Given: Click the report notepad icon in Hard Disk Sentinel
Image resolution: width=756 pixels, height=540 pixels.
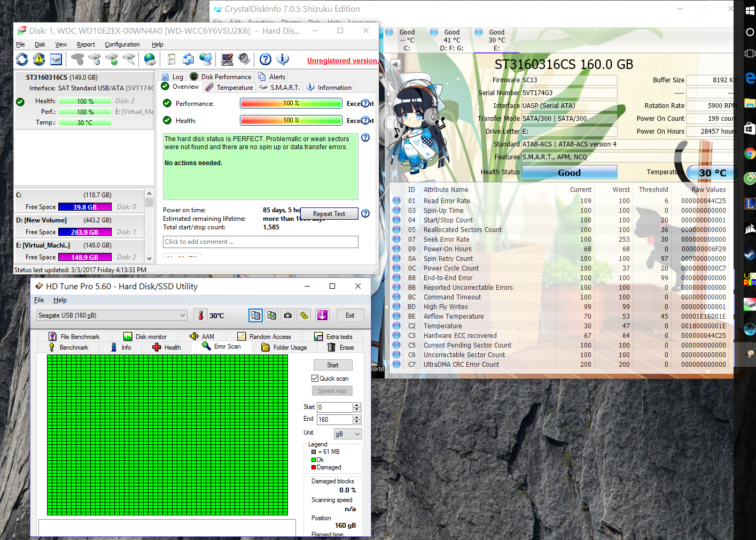Looking at the screenshot, I should click(x=172, y=59).
